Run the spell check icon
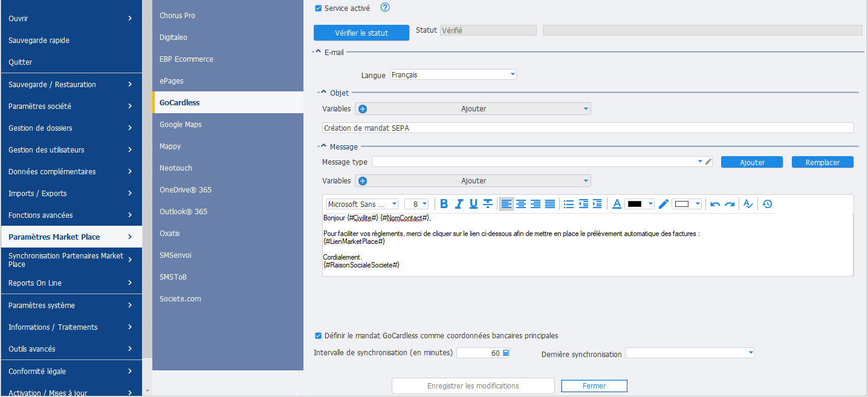This screenshot has width=868, height=397. (x=748, y=204)
